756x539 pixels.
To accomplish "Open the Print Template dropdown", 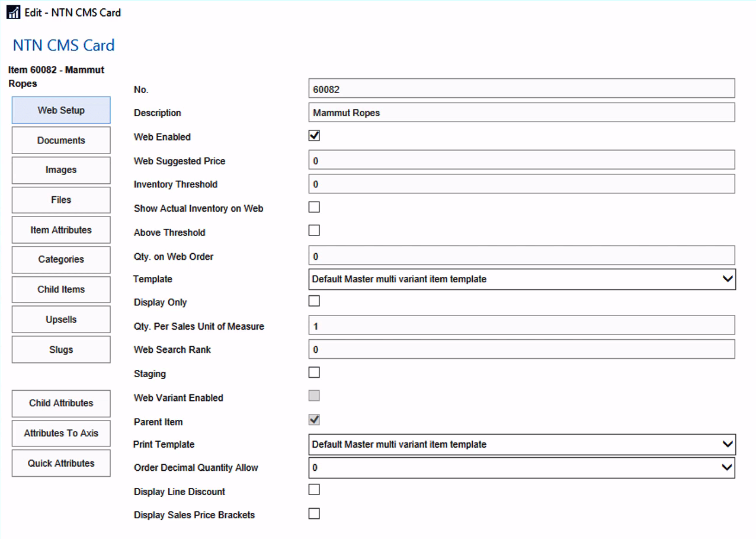I will 729,444.
